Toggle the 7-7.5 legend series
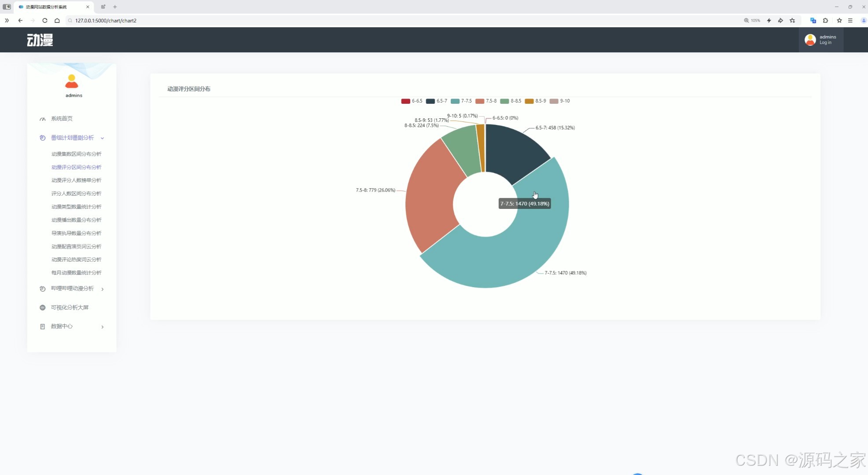Viewport: 868px width, 475px height. [461, 101]
